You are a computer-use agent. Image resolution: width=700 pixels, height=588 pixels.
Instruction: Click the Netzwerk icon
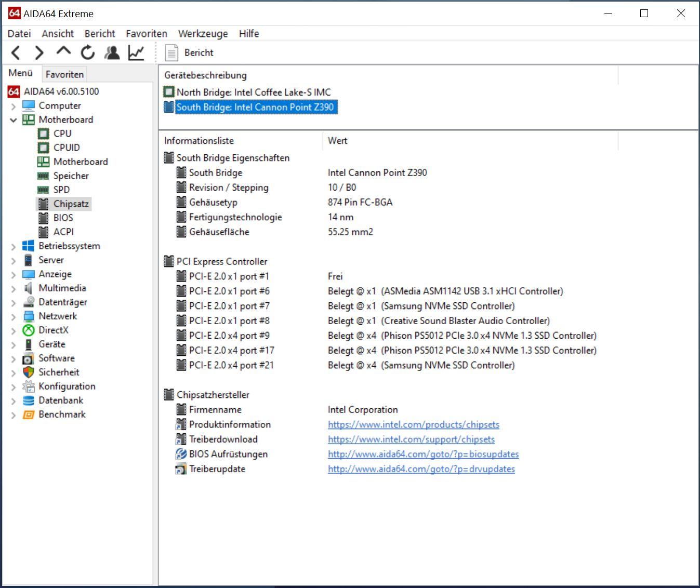tap(28, 316)
